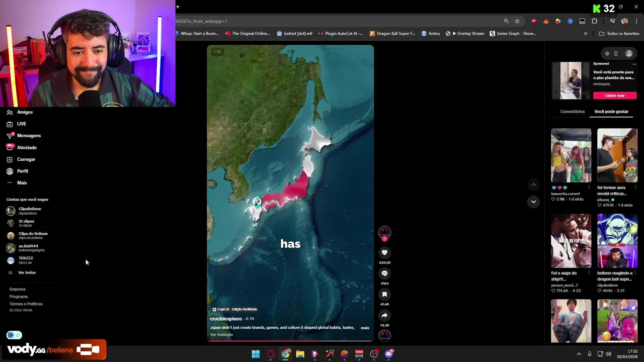644x362 pixels.
Task: Follow creator via the avatar plus icon
Action: point(384,239)
